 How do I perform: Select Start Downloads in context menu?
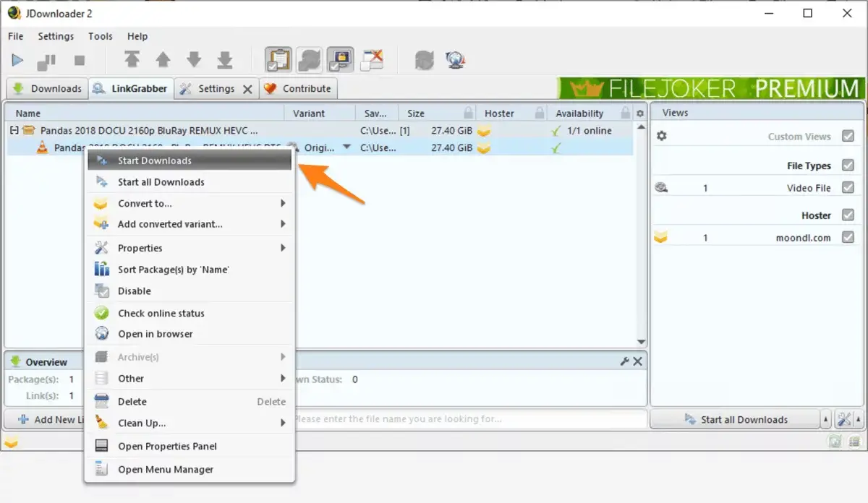[x=190, y=160]
